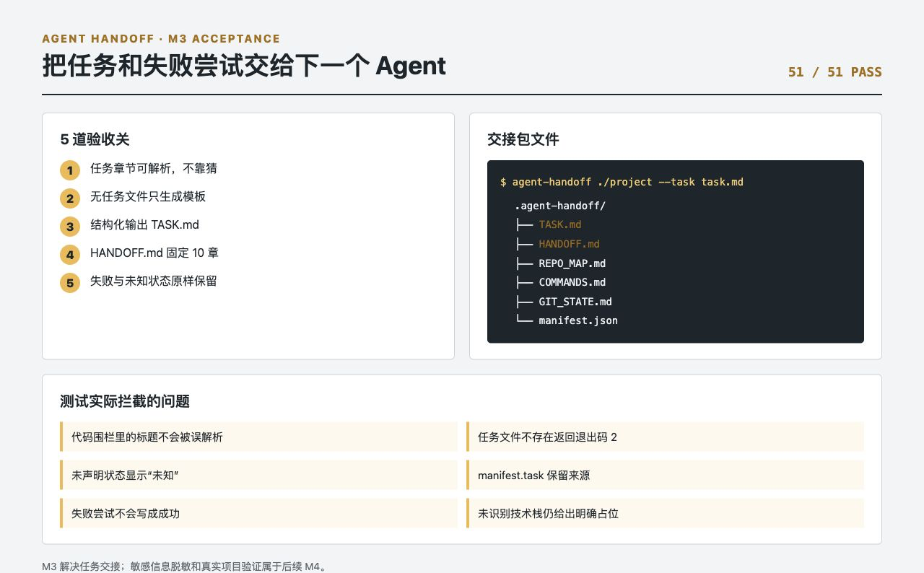Click item "未识别技术栈仍给出明确占位"
This screenshot has width=924, height=573.
665,513
